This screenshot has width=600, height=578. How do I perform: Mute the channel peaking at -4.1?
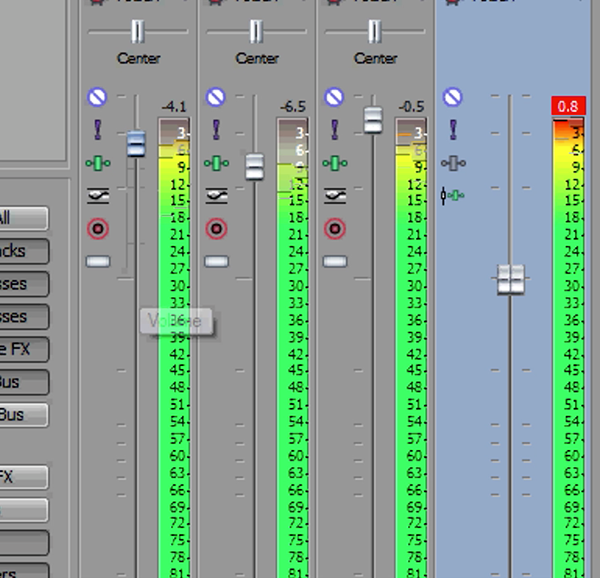click(97, 97)
